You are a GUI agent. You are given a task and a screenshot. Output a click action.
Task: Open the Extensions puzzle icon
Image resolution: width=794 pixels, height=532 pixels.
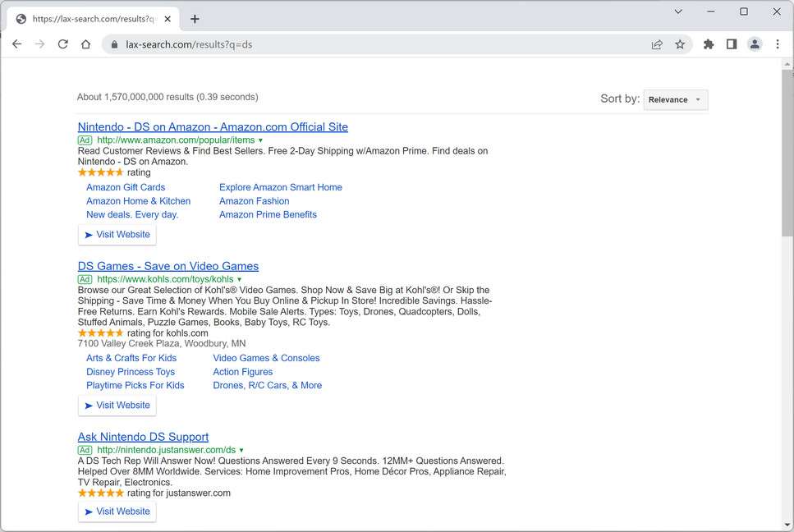click(709, 44)
